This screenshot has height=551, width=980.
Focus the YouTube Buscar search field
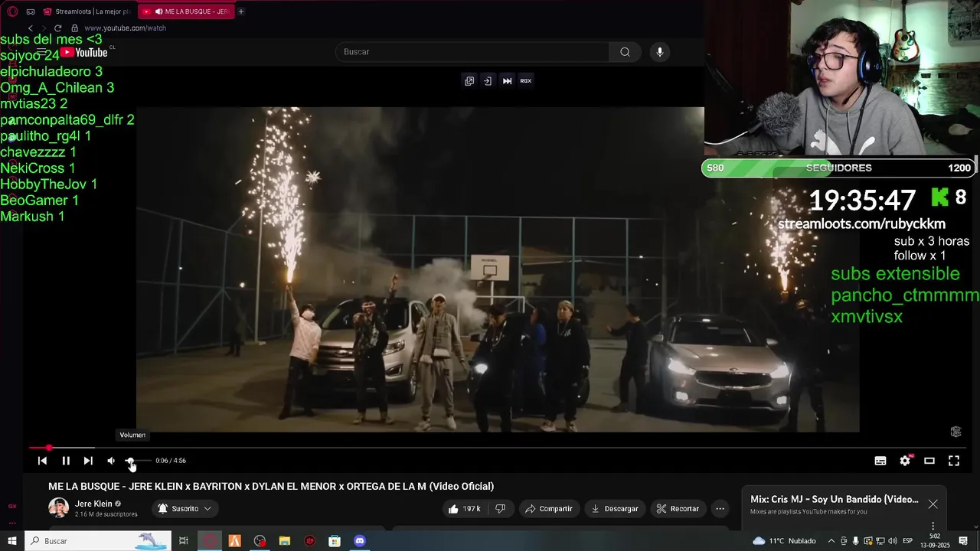click(x=472, y=52)
